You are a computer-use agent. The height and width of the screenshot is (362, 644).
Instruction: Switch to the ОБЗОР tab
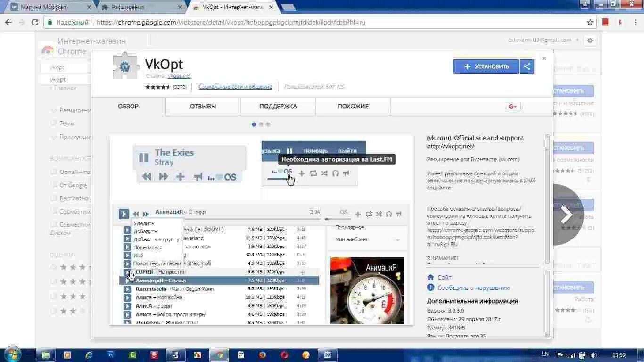(x=128, y=107)
